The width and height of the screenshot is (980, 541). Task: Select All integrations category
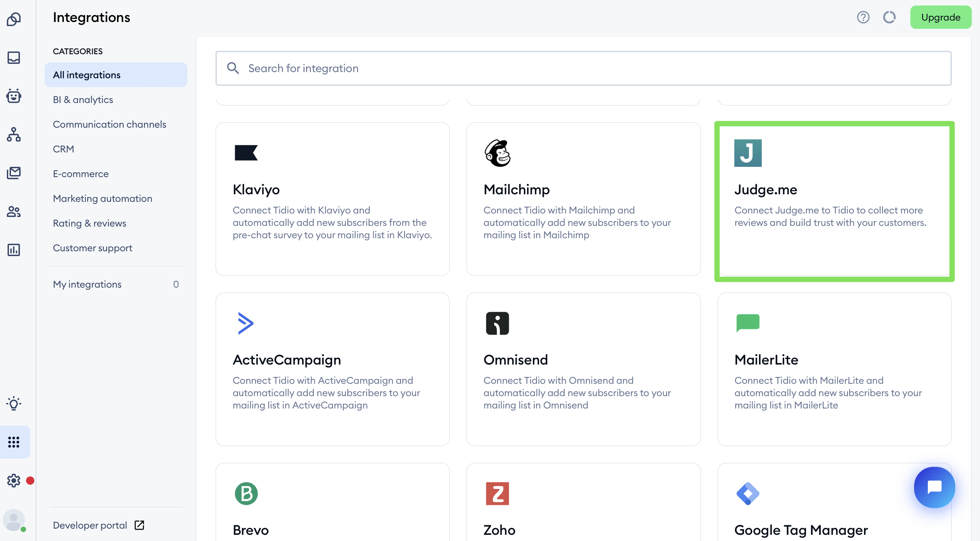click(116, 75)
